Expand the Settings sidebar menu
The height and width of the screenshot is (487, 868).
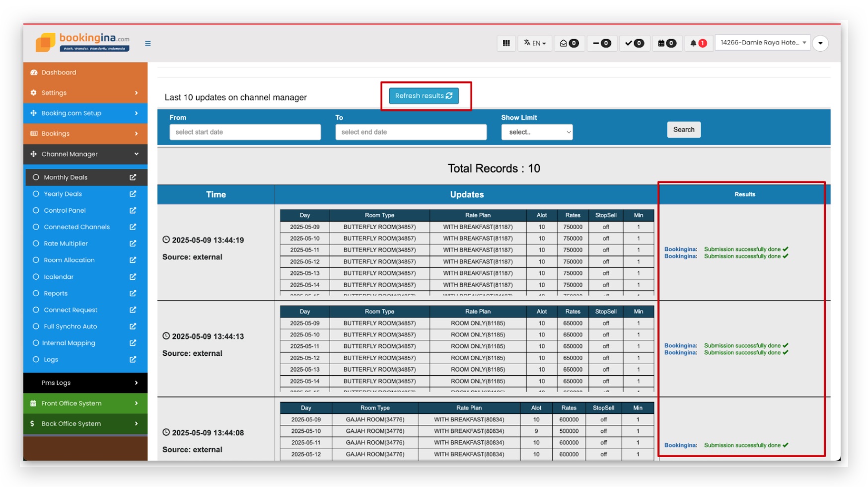(85, 93)
